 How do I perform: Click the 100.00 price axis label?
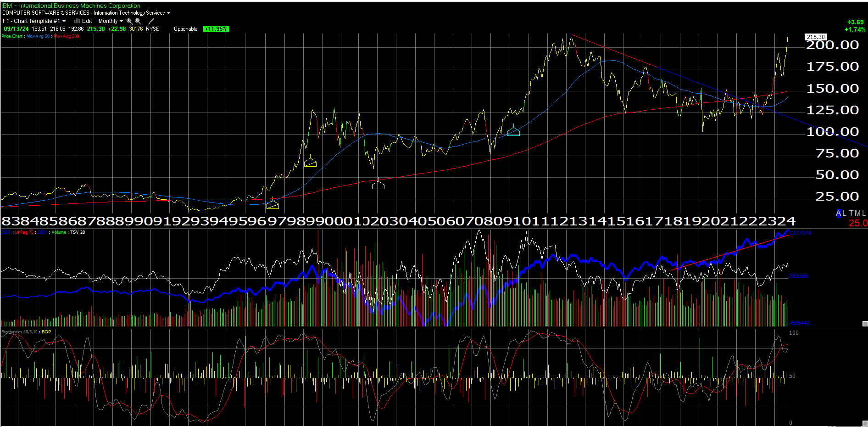[832, 132]
